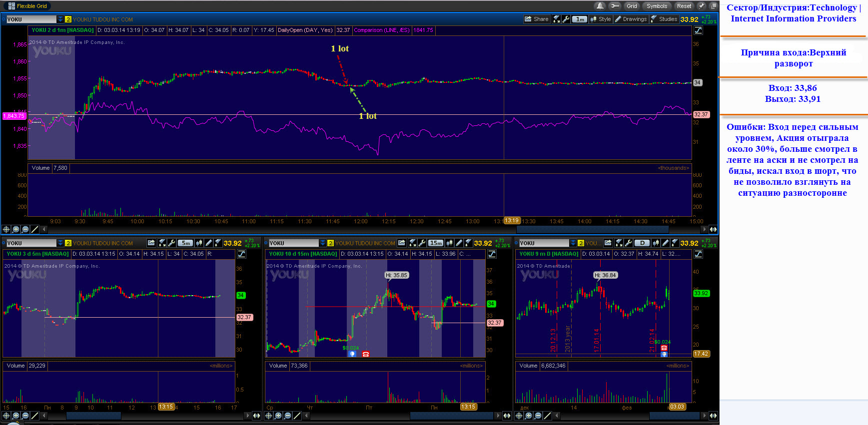Click the share icon in 15m chart
This screenshot has width=868, height=425.
(x=402, y=243)
